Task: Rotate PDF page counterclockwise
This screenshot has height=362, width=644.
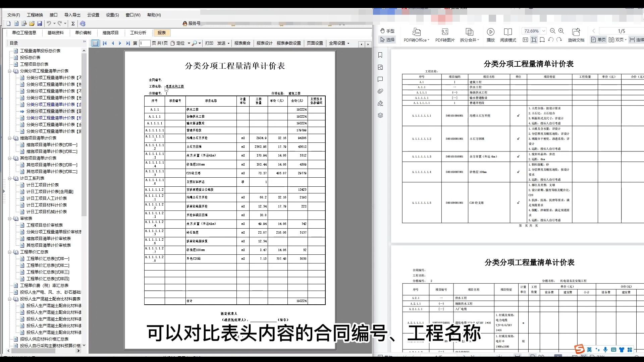Action: click(x=550, y=40)
